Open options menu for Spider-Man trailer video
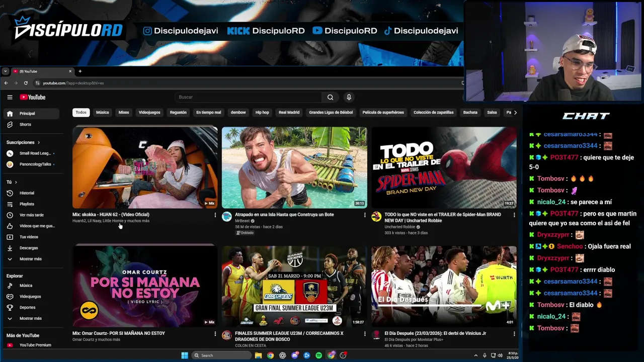Screen dimensions: 644x362 tap(514, 215)
